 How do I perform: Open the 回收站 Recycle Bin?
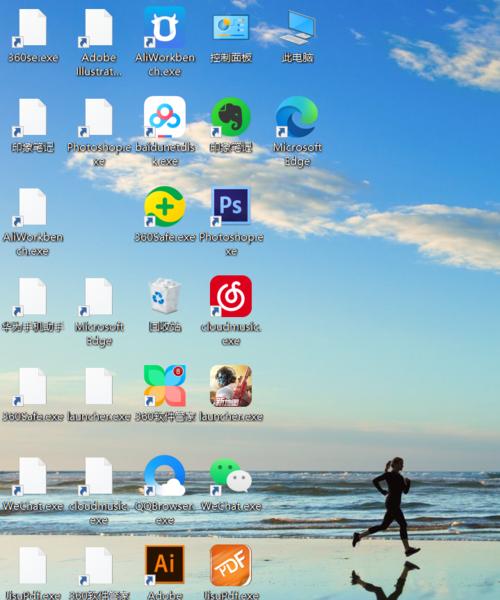tap(165, 297)
